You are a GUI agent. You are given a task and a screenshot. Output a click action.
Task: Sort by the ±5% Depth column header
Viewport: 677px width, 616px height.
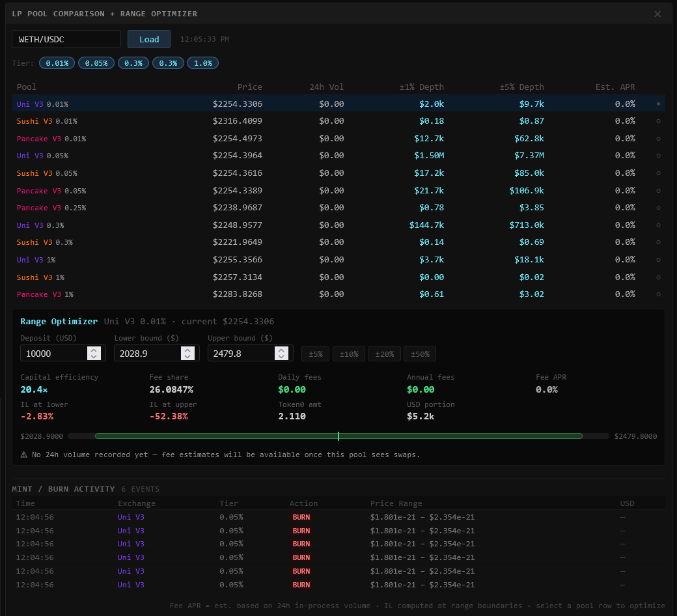pyautogui.click(x=521, y=87)
